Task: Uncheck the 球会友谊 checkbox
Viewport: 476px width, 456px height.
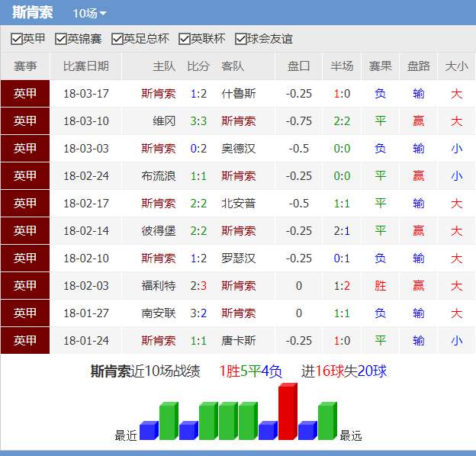Action: coord(241,39)
